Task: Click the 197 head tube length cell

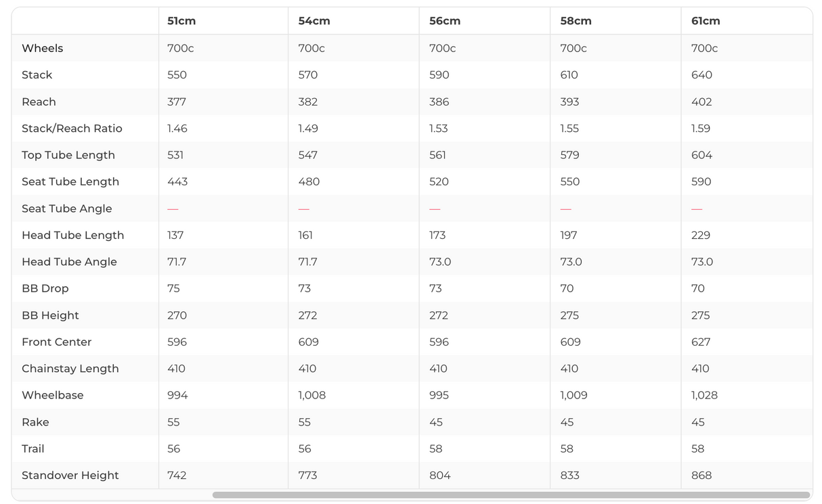Action: click(x=569, y=235)
